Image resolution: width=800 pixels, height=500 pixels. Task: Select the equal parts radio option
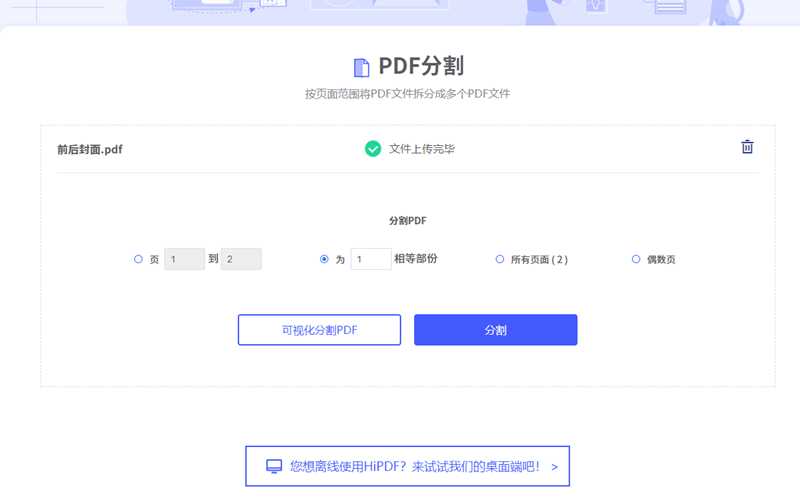coord(324,259)
